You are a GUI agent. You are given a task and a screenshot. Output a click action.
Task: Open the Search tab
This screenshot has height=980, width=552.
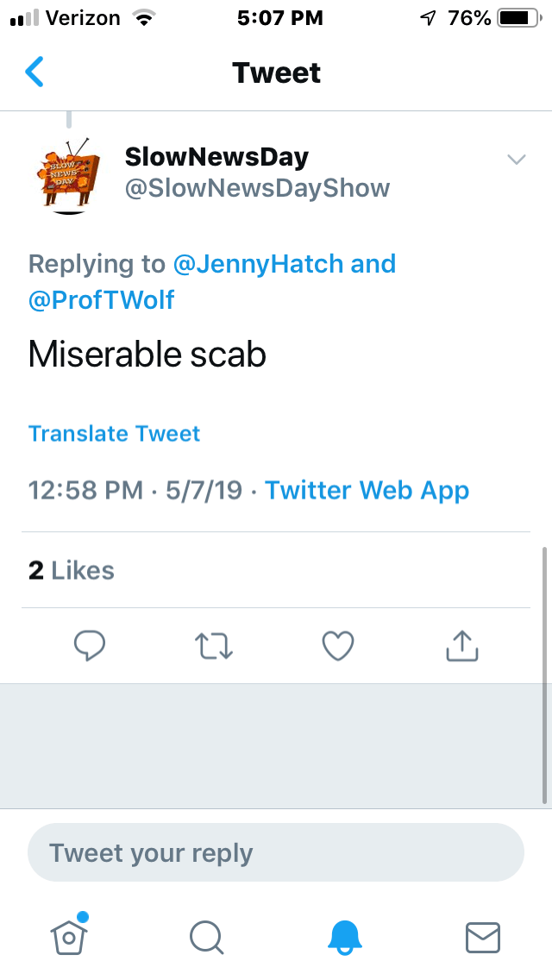click(207, 936)
